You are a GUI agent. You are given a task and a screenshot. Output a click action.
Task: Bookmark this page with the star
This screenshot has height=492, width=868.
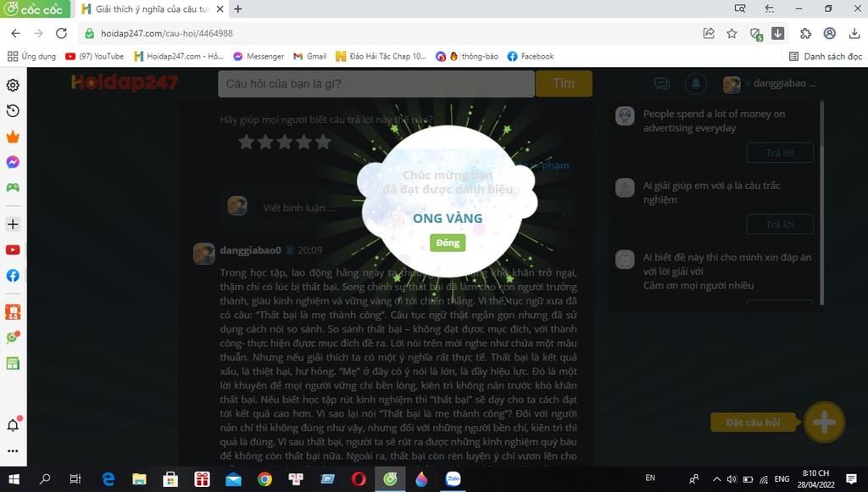click(x=732, y=33)
